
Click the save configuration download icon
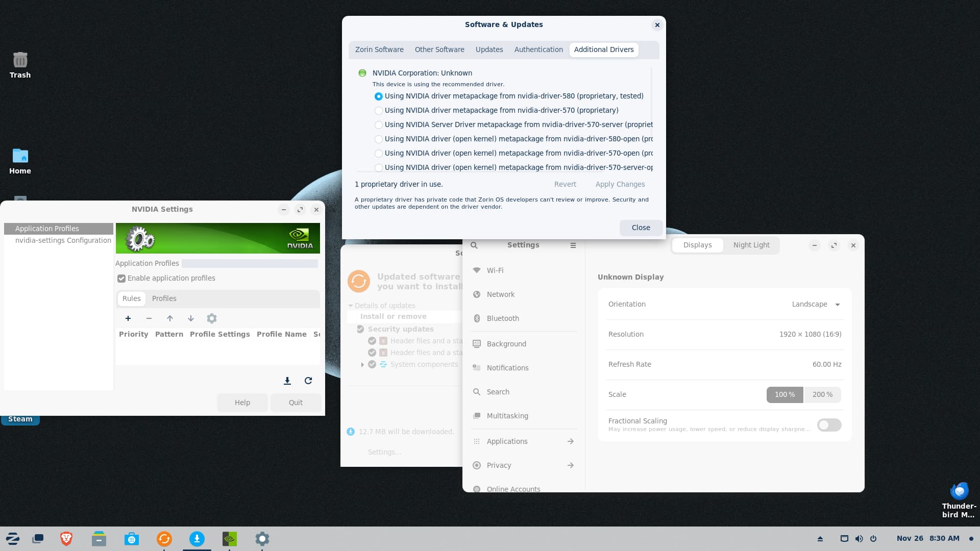coord(287,381)
